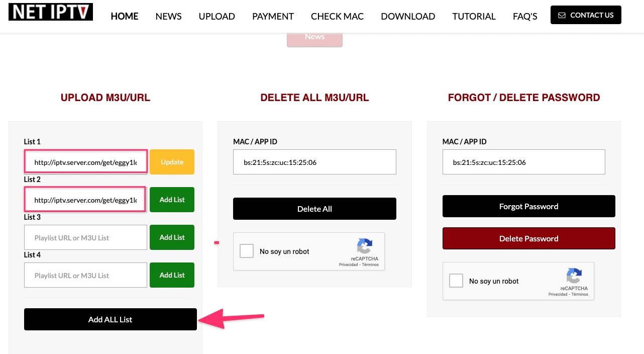The width and height of the screenshot is (644, 354).
Task: Open the DOWNLOAD page
Action: [408, 16]
